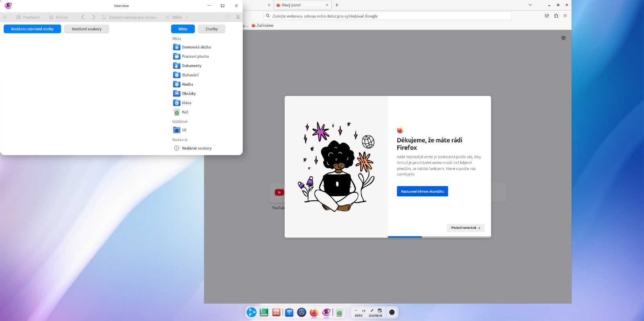Click Zobrazit nástroje pro úpravu
644x321 pixels.
[129, 17]
